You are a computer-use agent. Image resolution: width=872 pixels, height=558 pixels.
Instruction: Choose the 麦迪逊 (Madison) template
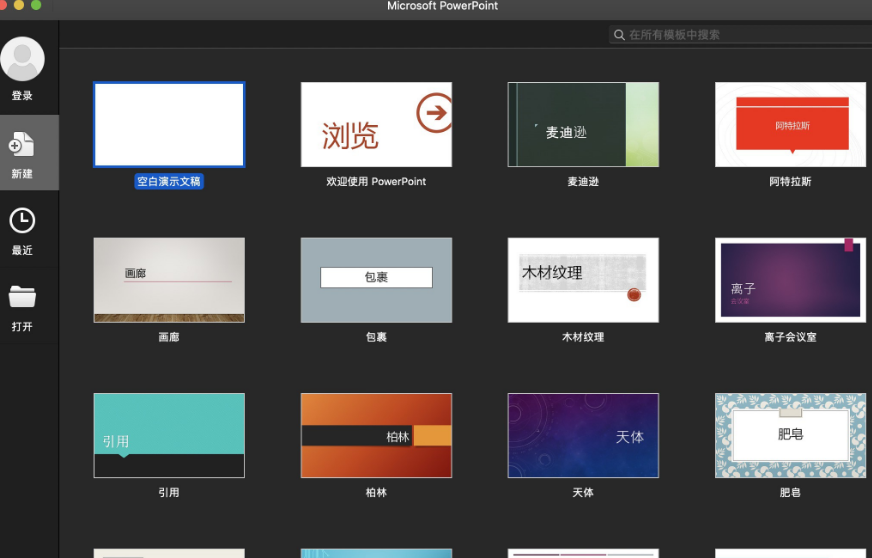tap(583, 125)
